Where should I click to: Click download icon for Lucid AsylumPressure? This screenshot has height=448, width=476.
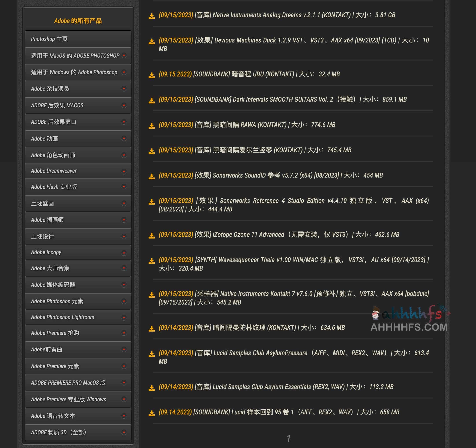(151, 354)
